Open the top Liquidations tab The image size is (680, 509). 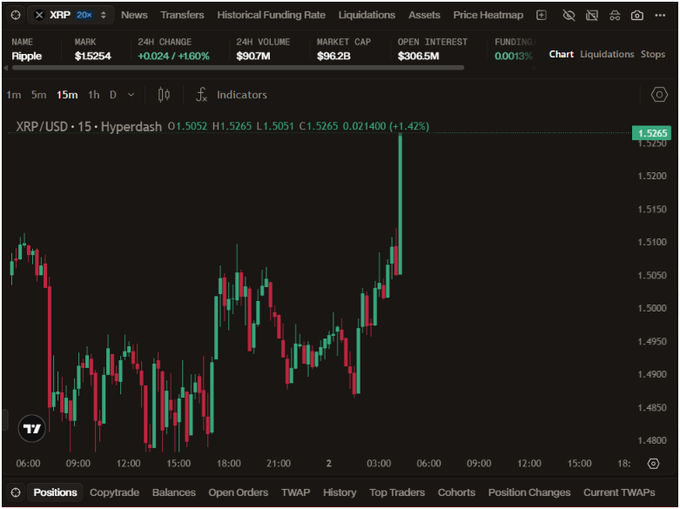(366, 15)
